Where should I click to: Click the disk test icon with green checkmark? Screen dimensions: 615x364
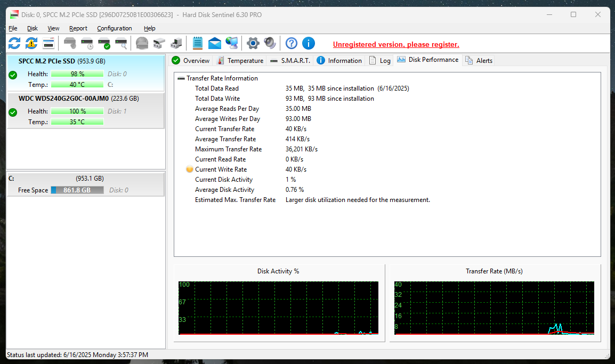[x=104, y=43]
